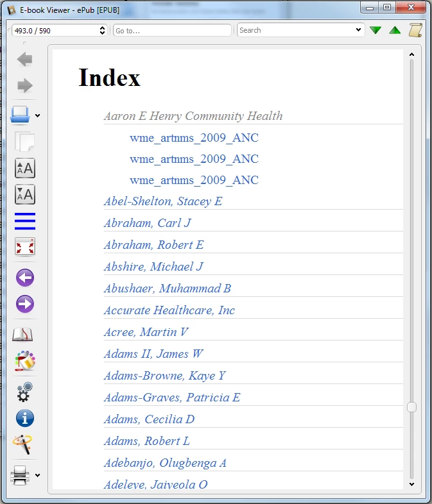This screenshot has width=432, height=504.
Task: Click the Bookmarks book icon
Action: click(22, 334)
